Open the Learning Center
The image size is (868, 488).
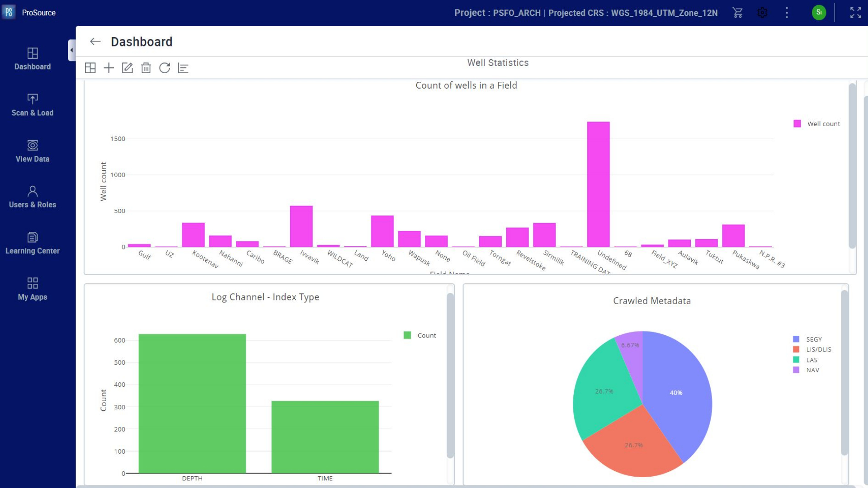(32, 243)
